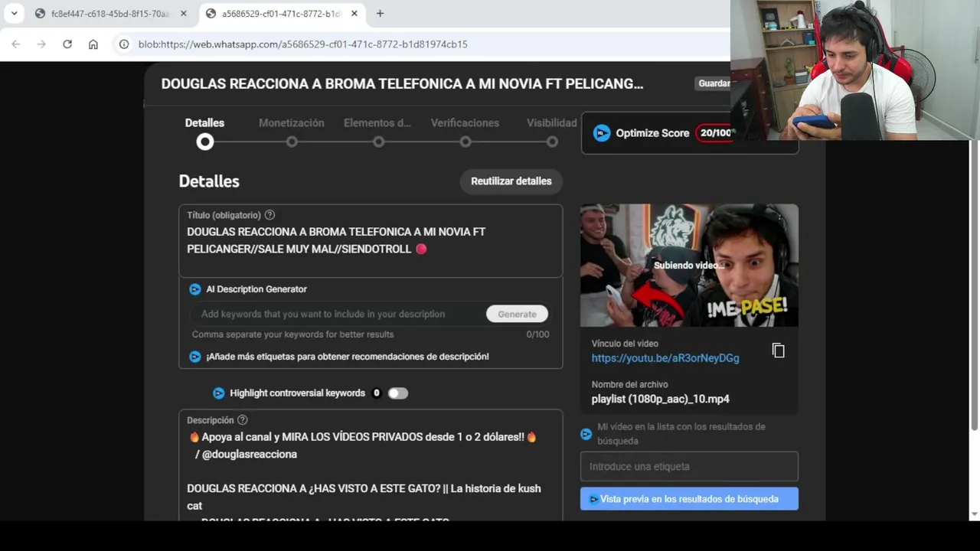Click the 0/100 keyword character counter

[537, 334]
